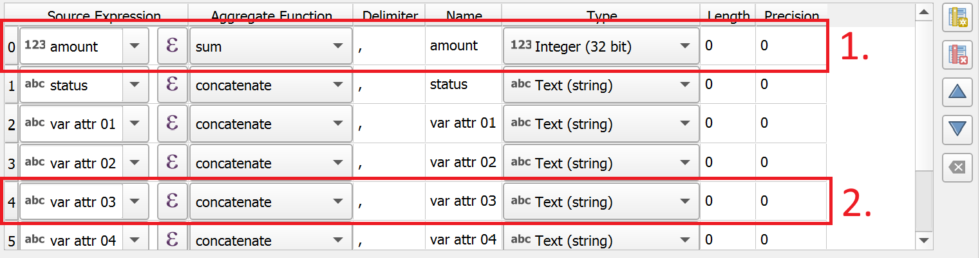The height and width of the screenshot is (258, 980).
Task: Open expression editor for var attr 03 row
Action: coord(172,202)
